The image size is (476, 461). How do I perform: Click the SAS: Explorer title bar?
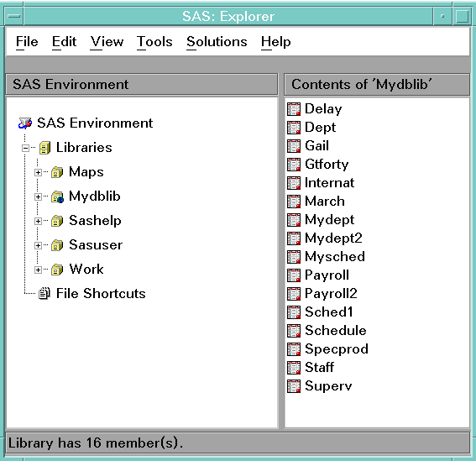tap(228, 16)
